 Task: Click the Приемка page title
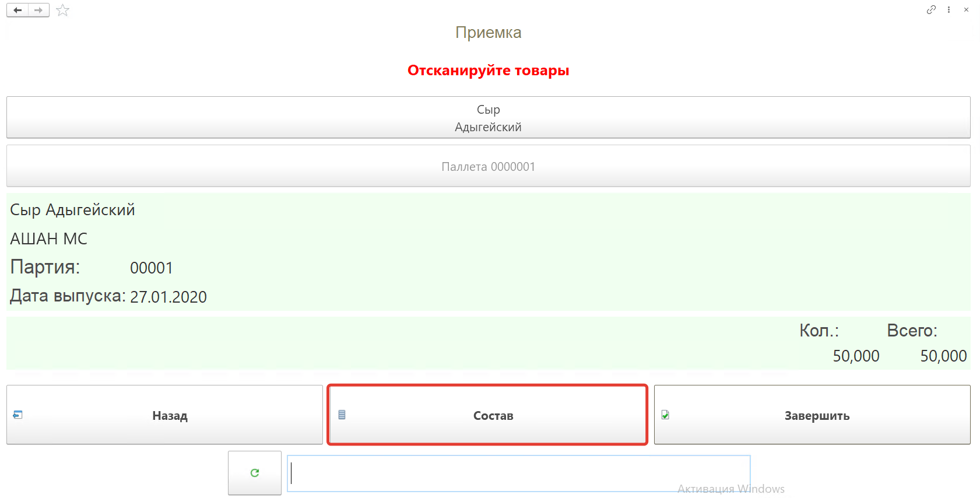point(488,33)
